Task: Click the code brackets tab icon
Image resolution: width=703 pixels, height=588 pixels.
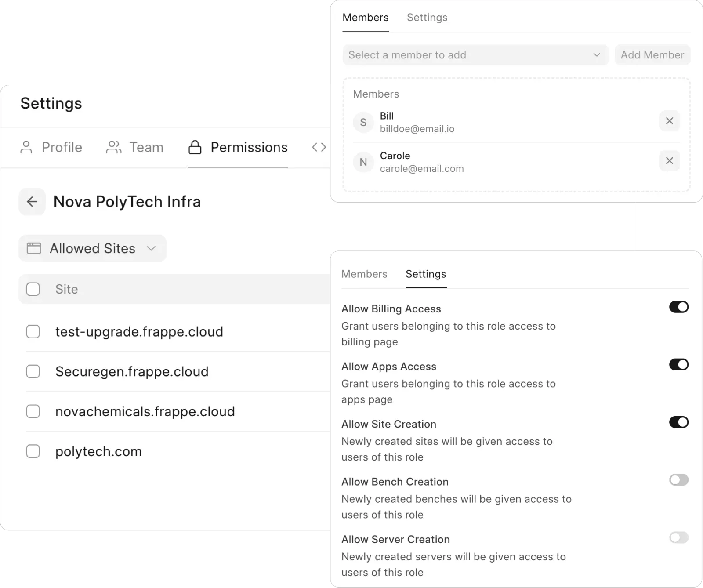Action: click(x=319, y=147)
